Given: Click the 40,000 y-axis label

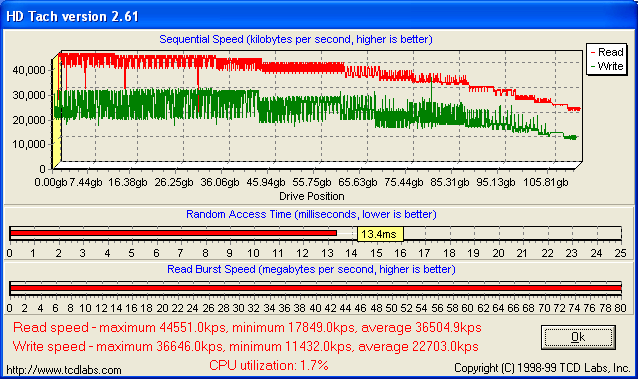Looking at the screenshot, I should (x=29, y=70).
